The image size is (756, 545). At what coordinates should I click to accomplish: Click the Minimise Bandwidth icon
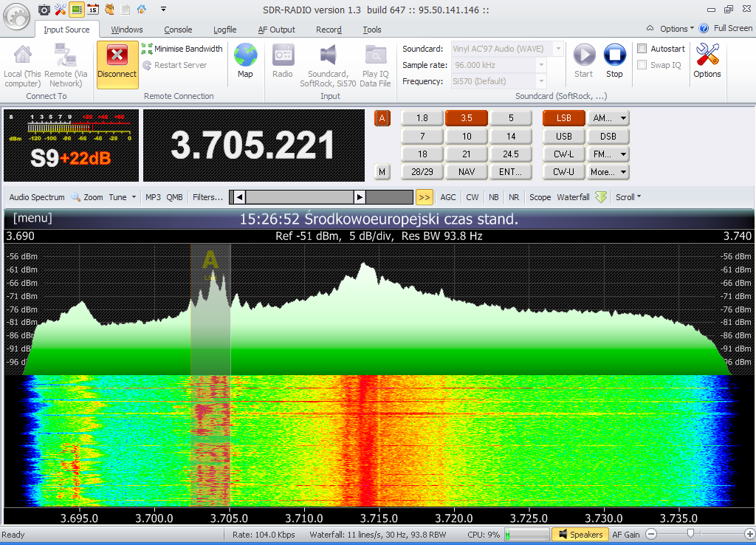click(x=147, y=49)
